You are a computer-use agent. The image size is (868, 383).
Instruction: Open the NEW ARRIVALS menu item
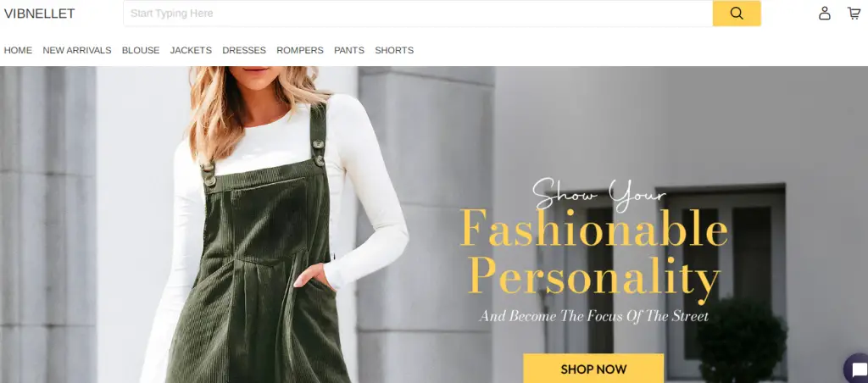click(x=77, y=50)
